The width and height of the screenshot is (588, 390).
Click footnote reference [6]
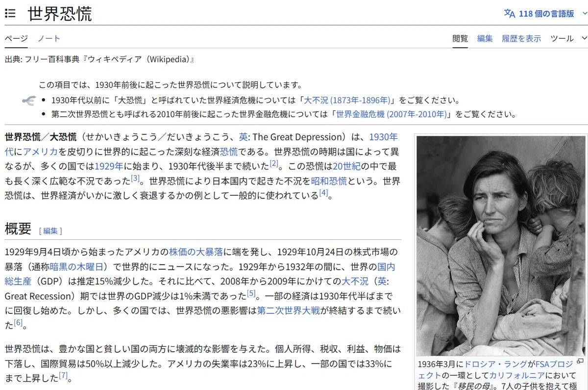pyautogui.click(x=18, y=322)
